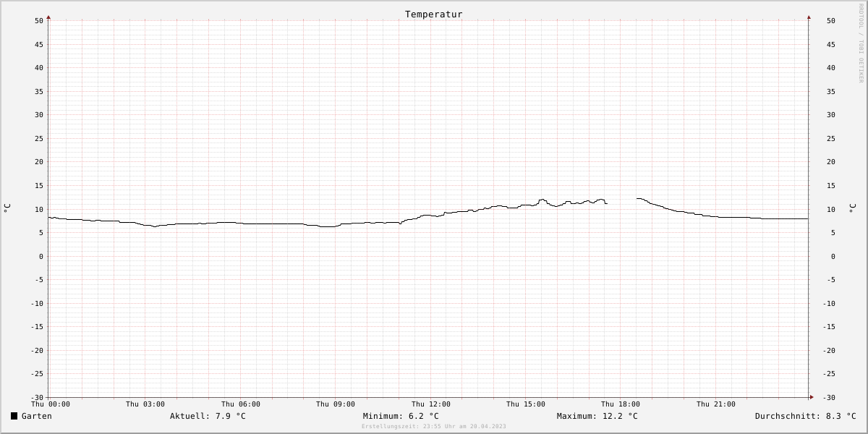Click the "Thu 00:00" time axis label
This screenshot has height=434, width=868.
51,404
